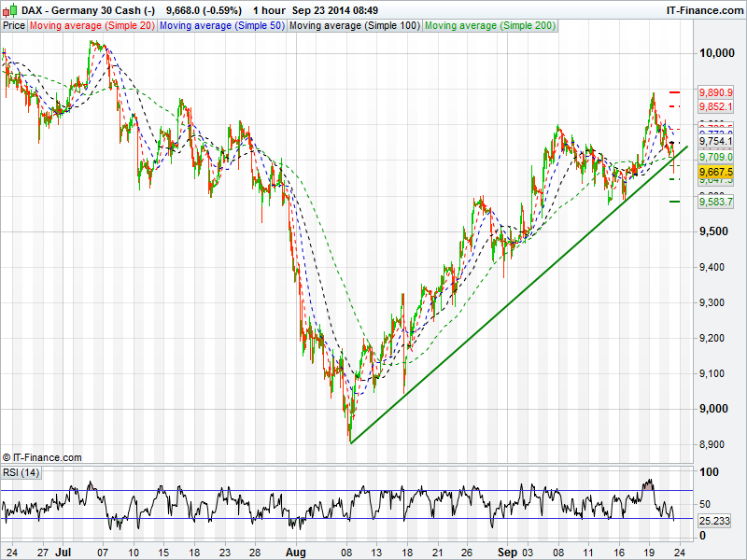Click the © IT-Finance.com copyright text
This screenshot has width=747, height=560.
pyautogui.click(x=42, y=457)
